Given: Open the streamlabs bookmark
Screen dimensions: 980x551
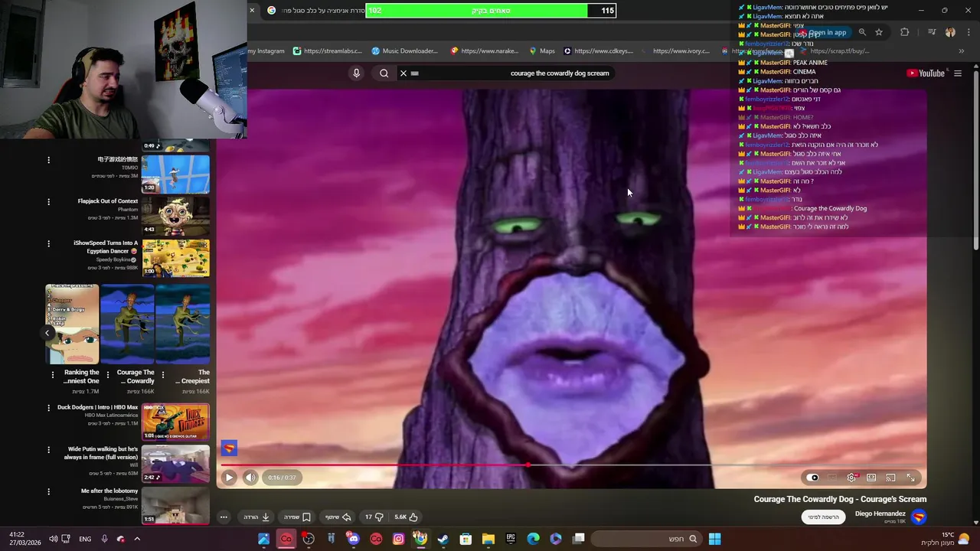Looking at the screenshot, I should pos(328,51).
